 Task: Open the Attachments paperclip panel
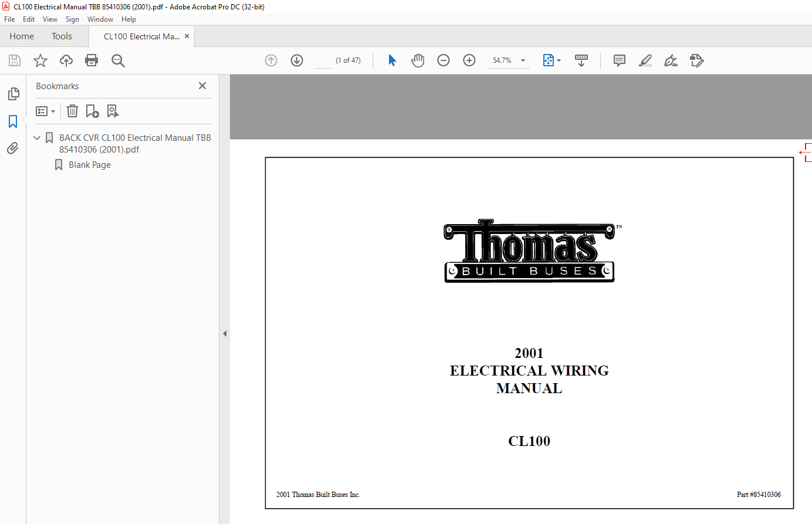coord(13,148)
